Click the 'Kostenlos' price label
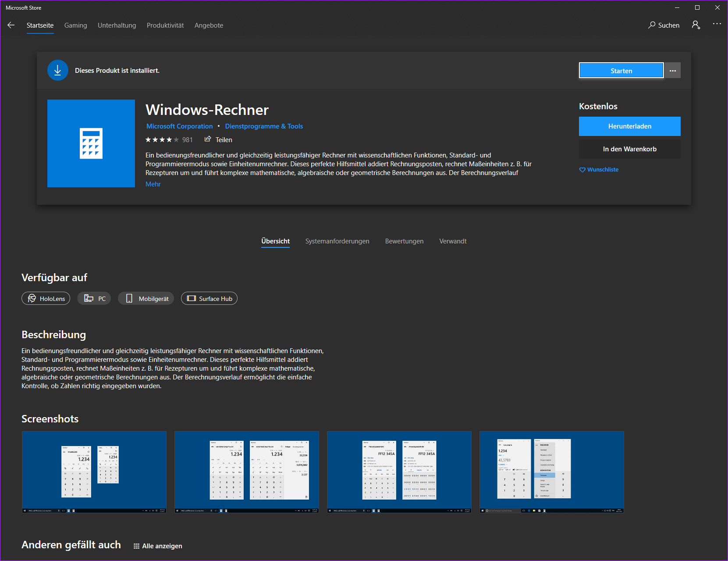Image resolution: width=728 pixels, height=561 pixels. pyautogui.click(x=598, y=106)
